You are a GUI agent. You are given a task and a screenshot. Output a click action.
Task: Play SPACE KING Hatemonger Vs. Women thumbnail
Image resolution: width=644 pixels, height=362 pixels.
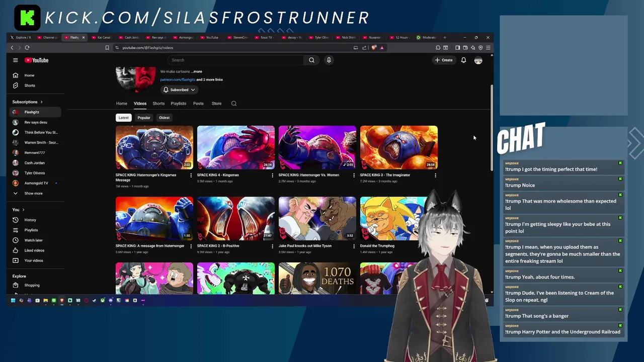point(317,147)
